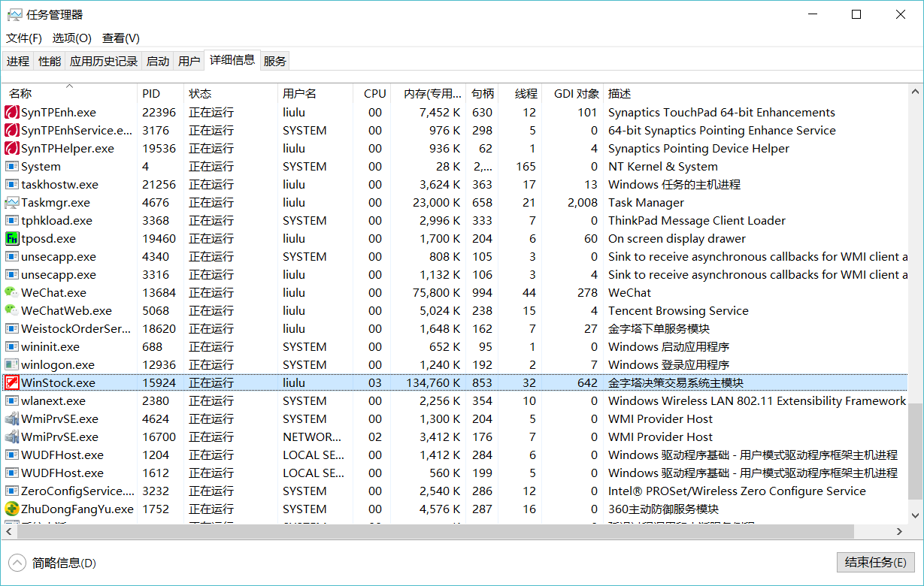The image size is (924, 586).
Task: Open the 选项(O) menu
Action: point(71,38)
